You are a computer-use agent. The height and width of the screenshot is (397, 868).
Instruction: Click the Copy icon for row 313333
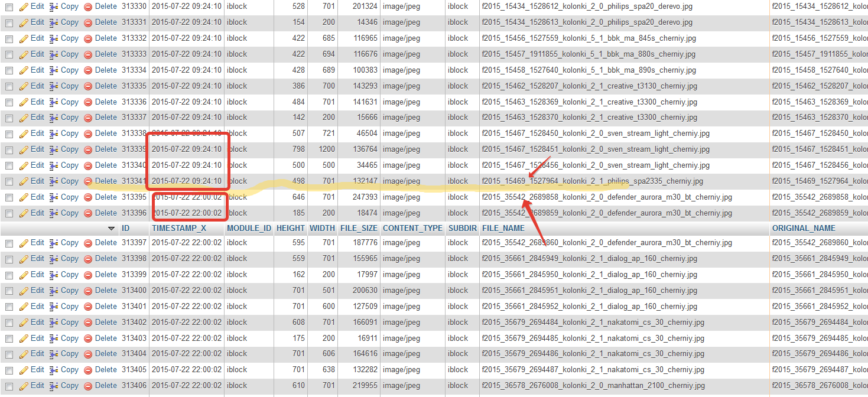tap(54, 54)
